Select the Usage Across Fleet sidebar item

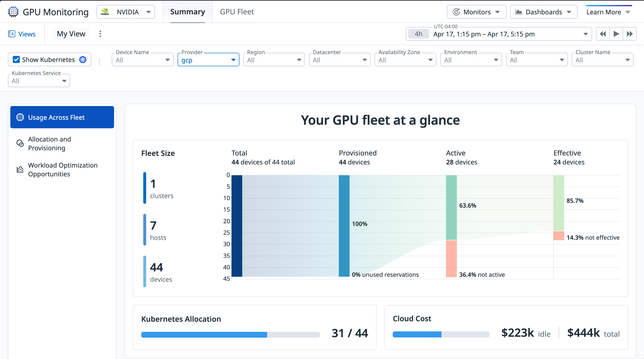click(62, 117)
